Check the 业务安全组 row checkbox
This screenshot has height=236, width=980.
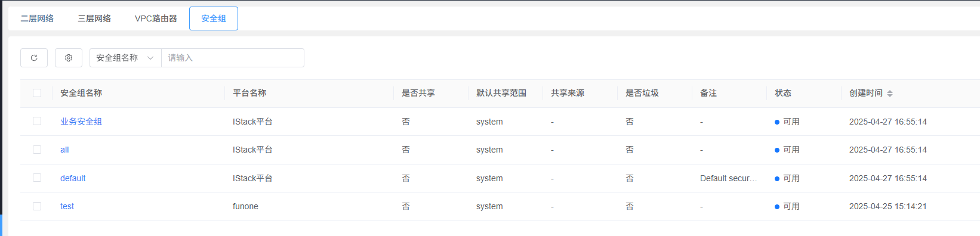tap(37, 121)
